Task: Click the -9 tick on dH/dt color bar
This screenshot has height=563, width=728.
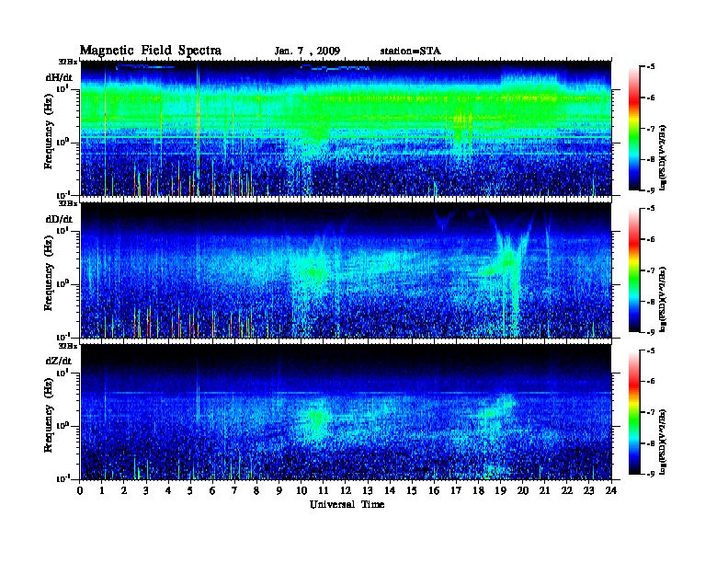Action: click(651, 190)
